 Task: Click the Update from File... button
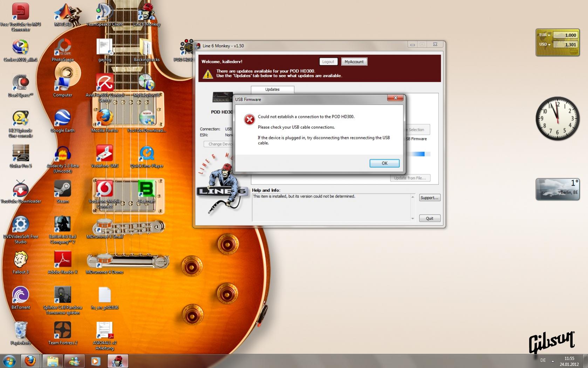pyautogui.click(x=410, y=178)
